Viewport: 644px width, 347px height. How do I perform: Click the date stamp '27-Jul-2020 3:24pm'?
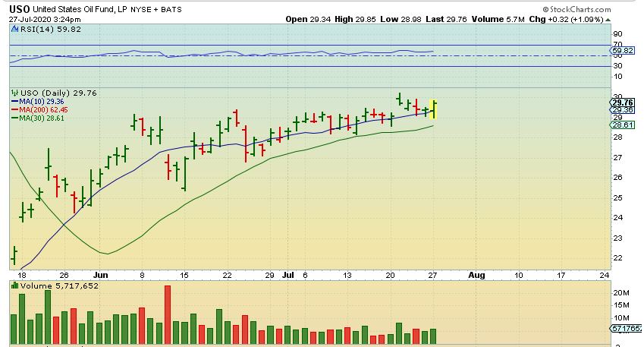coord(46,19)
